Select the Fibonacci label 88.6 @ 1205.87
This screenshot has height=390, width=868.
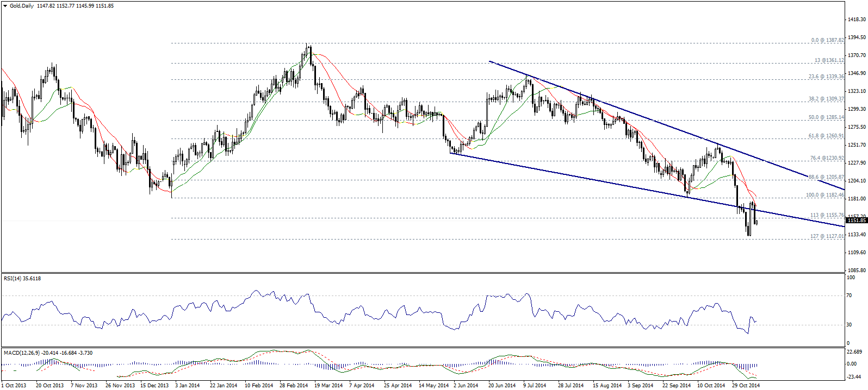click(826, 177)
